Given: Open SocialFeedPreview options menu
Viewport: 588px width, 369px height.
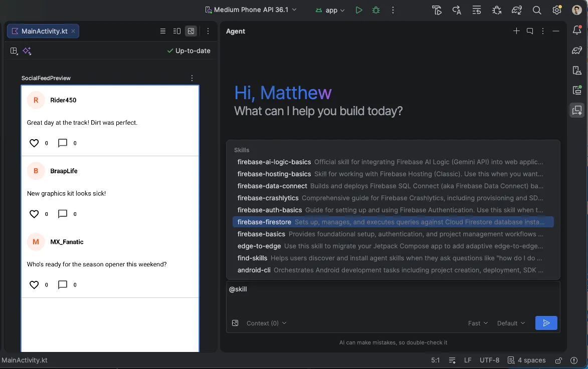Looking at the screenshot, I should tap(192, 78).
